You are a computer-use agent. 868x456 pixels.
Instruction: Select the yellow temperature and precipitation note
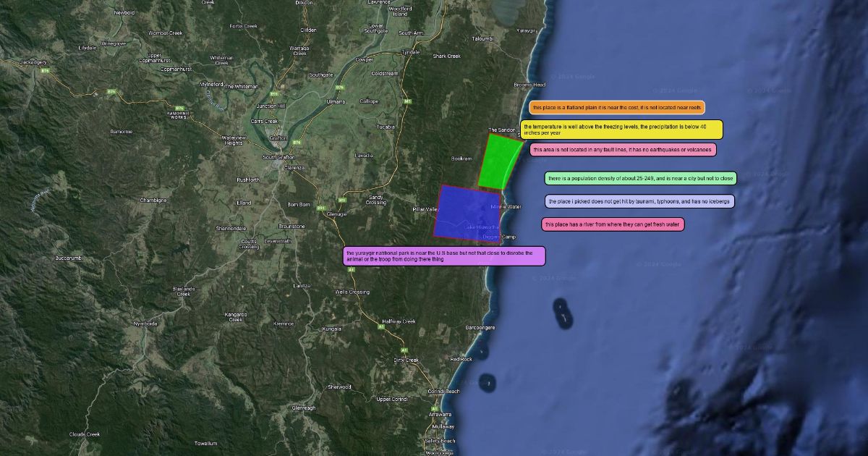[x=621, y=130]
